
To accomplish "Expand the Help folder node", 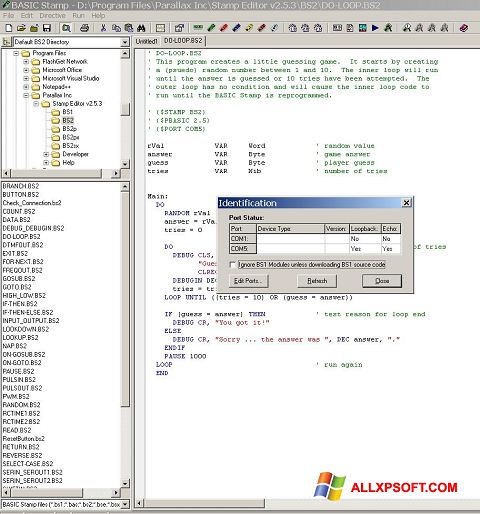I will [46, 163].
